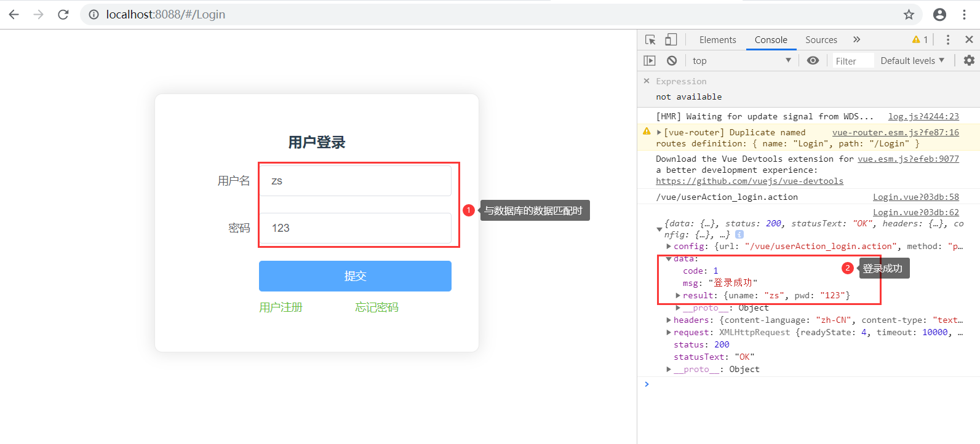Select the status: 200 line
980x444 pixels.
click(701, 344)
